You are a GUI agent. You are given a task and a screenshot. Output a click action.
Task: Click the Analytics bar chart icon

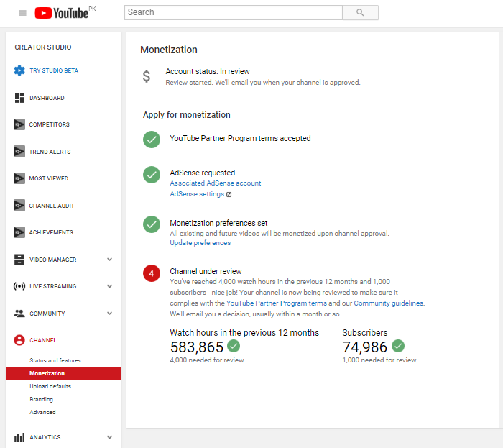click(19, 437)
